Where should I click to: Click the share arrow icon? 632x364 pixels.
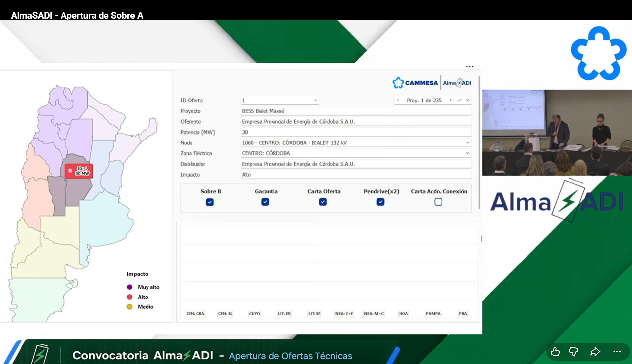click(595, 352)
